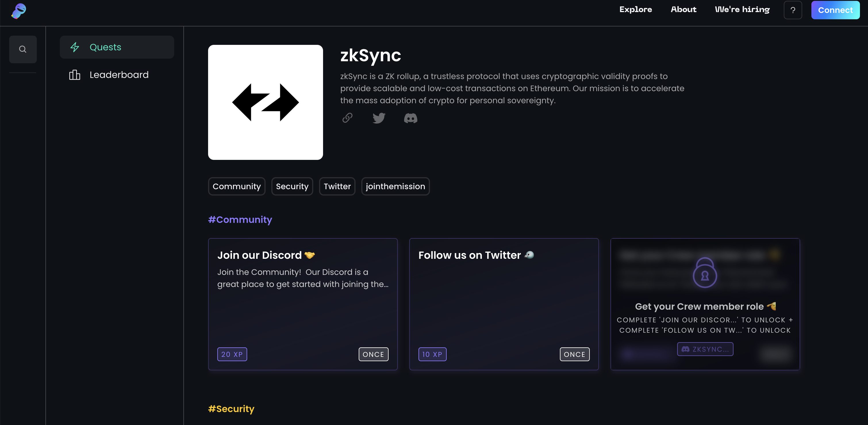Click 'Join the Community!' description text
Screen dimensions: 868x425
pyautogui.click(x=303, y=278)
